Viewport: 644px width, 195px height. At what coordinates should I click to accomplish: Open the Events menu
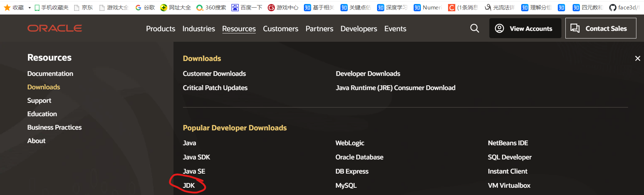tap(395, 29)
